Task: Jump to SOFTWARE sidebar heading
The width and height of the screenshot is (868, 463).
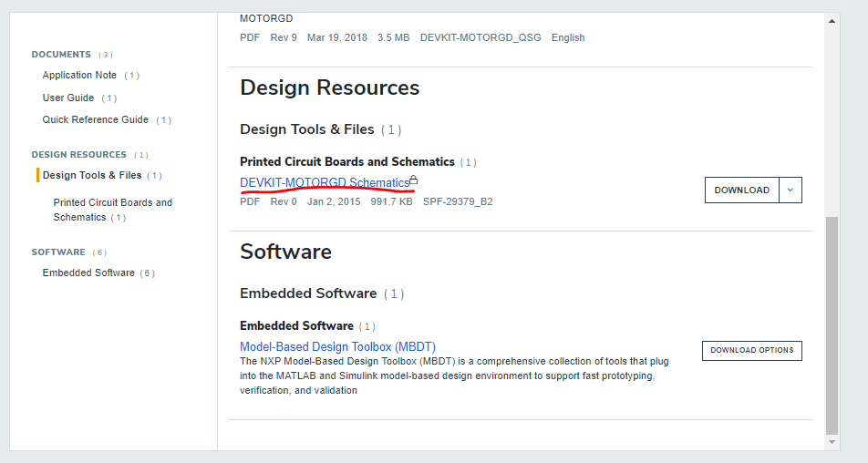Action: click(58, 252)
